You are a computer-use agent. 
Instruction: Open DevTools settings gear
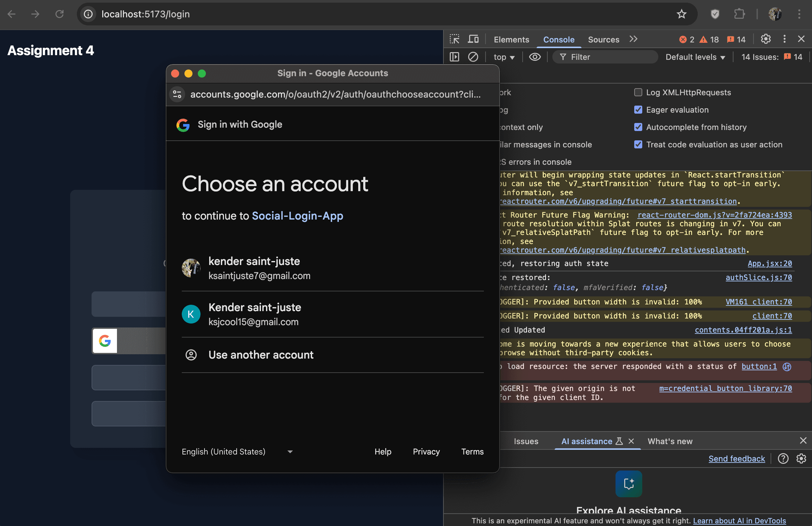tap(766, 39)
